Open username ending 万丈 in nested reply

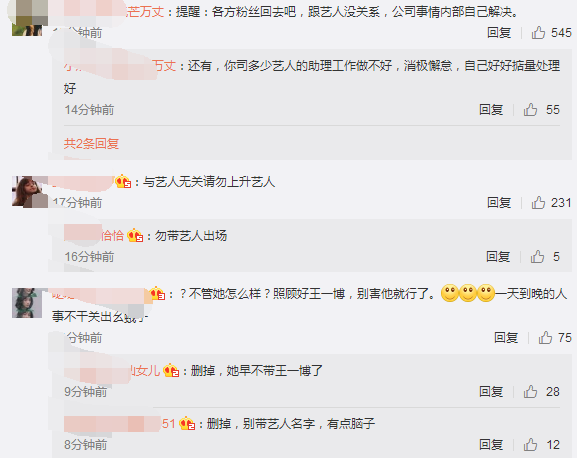[x=120, y=66]
